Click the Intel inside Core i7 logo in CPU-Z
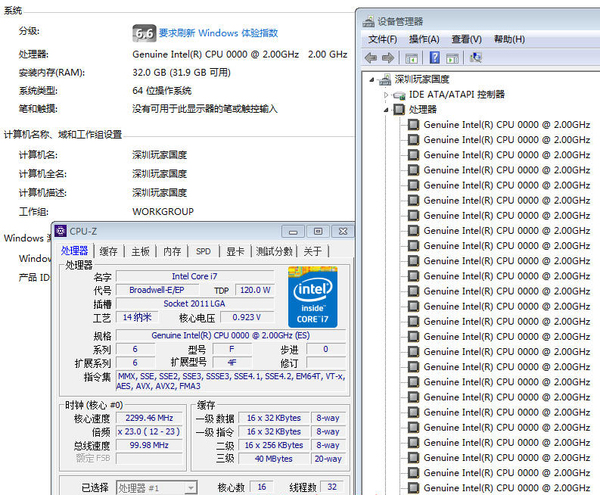 pyautogui.click(x=313, y=297)
